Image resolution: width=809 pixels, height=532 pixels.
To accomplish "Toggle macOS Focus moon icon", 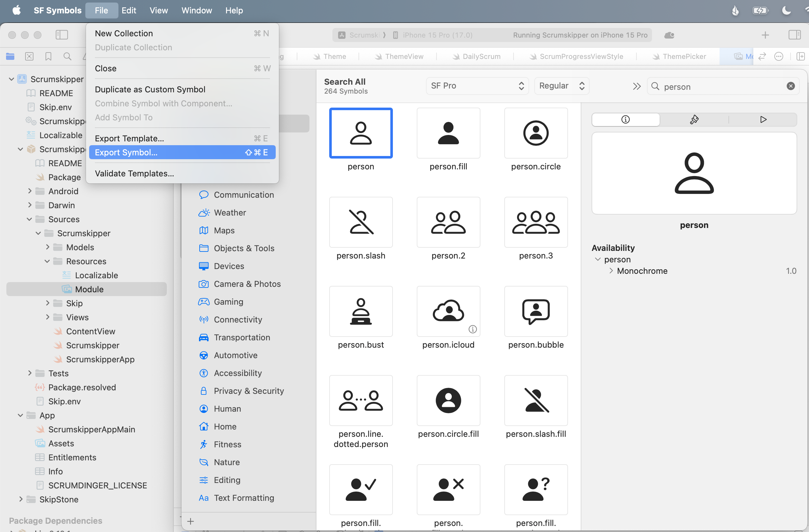I will pyautogui.click(x=786, y=11).
